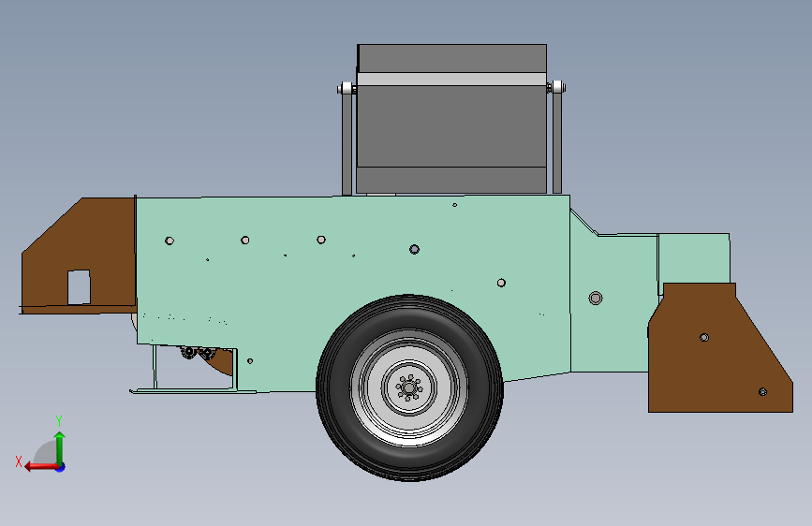Select the bolted hub at the wheel center
Image resolution: width=812 pixels, height=526 pixels.
click(409, 387)
